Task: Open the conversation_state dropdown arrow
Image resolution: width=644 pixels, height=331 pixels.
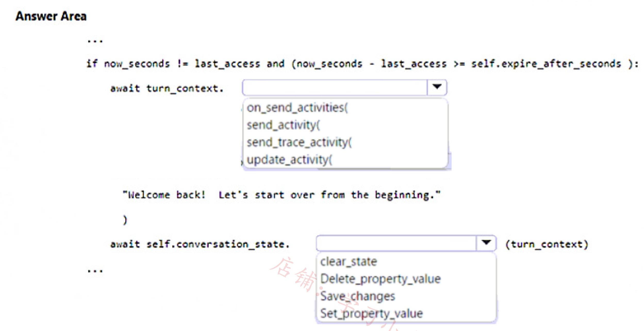Action: point(486,243)
